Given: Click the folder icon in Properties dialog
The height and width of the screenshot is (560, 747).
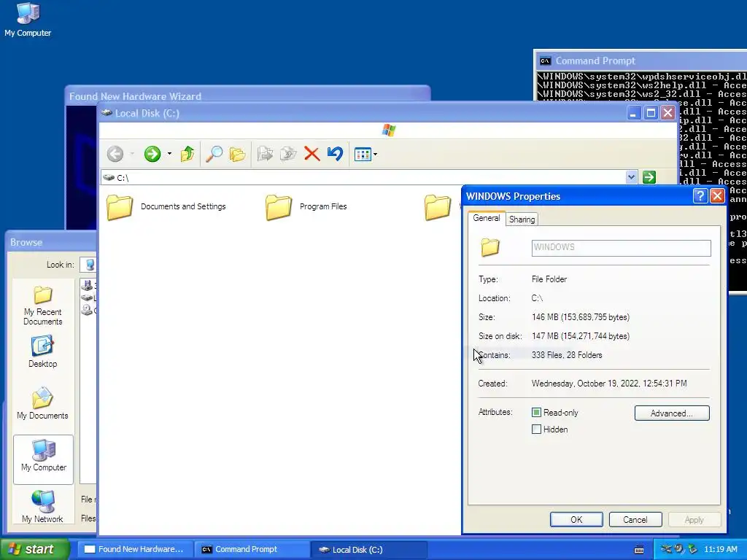Looking at the screenshot, I should [489, 247].
